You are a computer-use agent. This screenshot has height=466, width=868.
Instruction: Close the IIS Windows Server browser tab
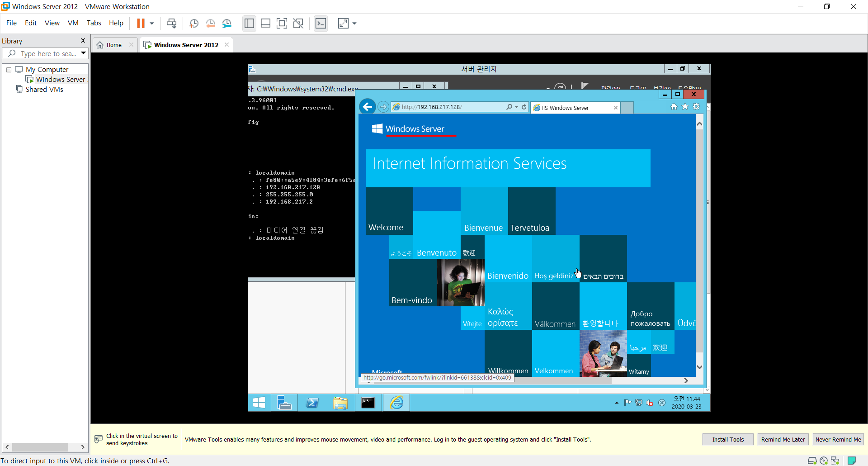pos(615,108)
